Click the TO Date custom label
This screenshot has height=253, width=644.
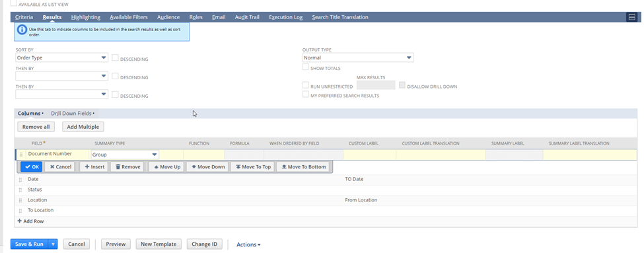point(354,180)
